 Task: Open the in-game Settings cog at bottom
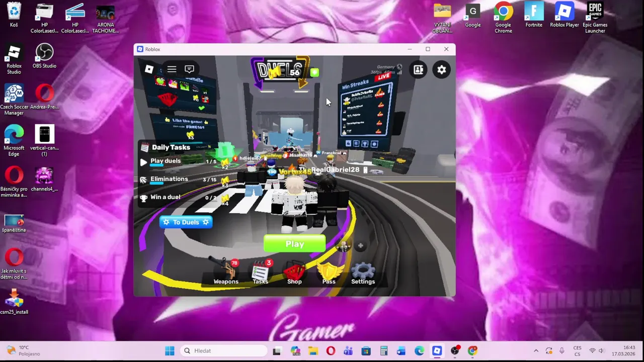click(363, 273)
